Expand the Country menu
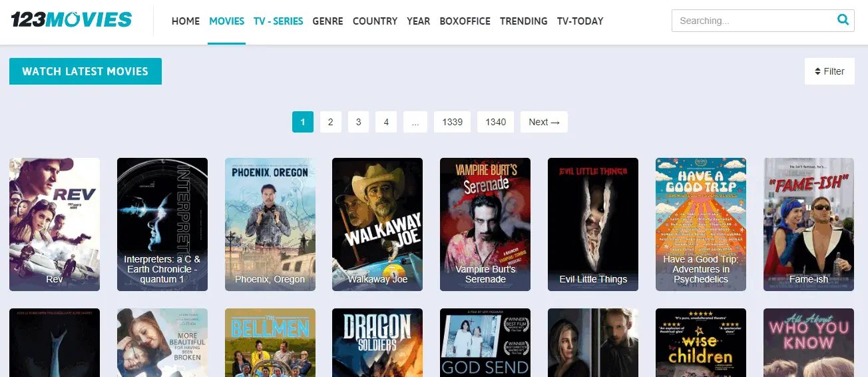Screen dimensions: 868x377 coord(375,21)
